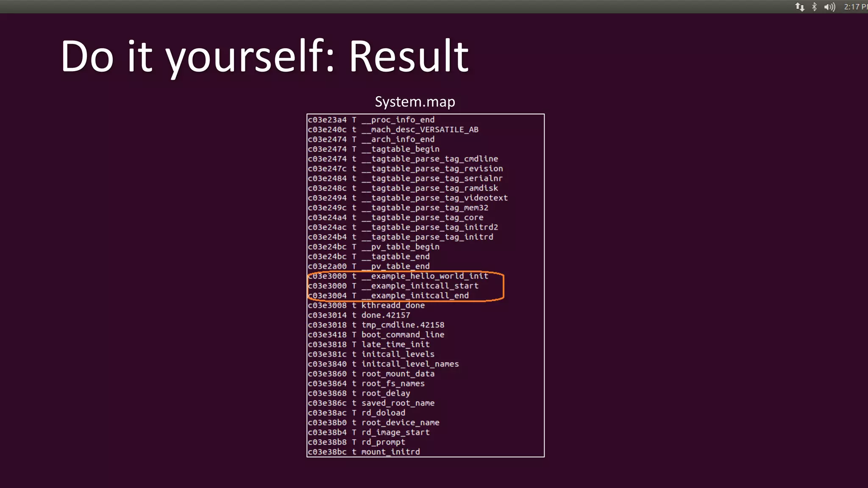Select the initcall_levels line
The height and width of the screenshot is (488, 868).
371,354
